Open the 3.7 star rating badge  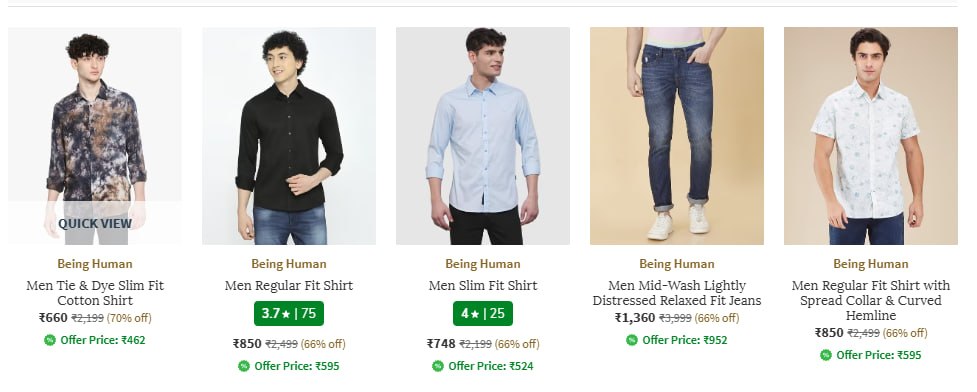pyautogui.click(x=288, y=313)
